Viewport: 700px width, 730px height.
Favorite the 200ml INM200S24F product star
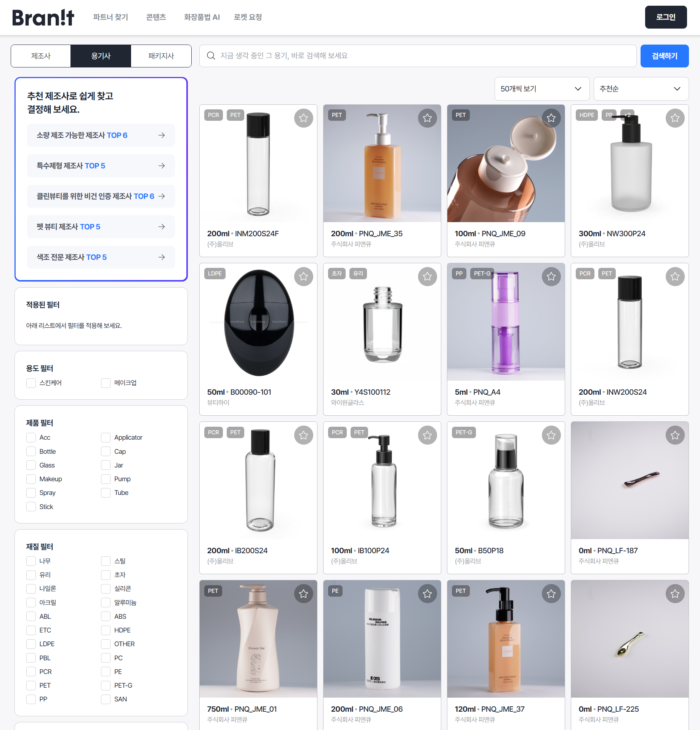(x=303, y=118)
